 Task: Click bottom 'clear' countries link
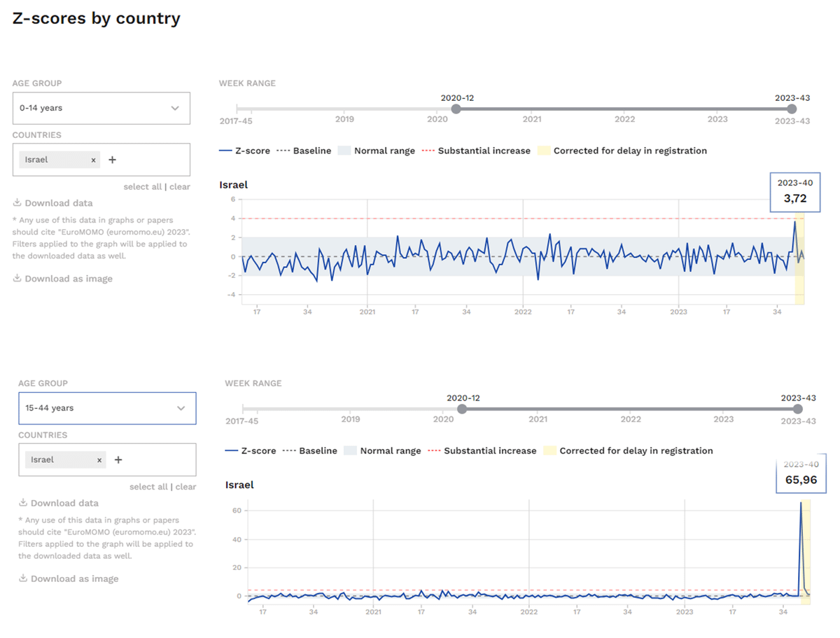pyautogui.click(x=185, y=487)
